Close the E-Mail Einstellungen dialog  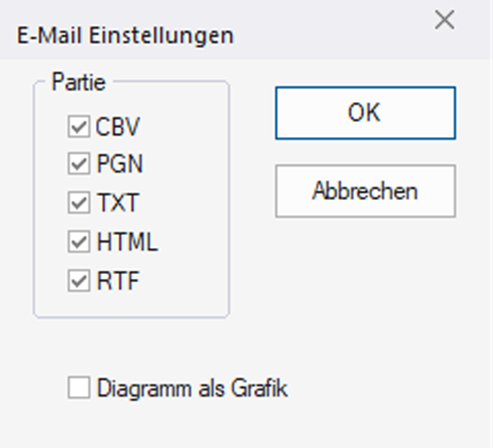pyautogui.click(x=444, y=21)
